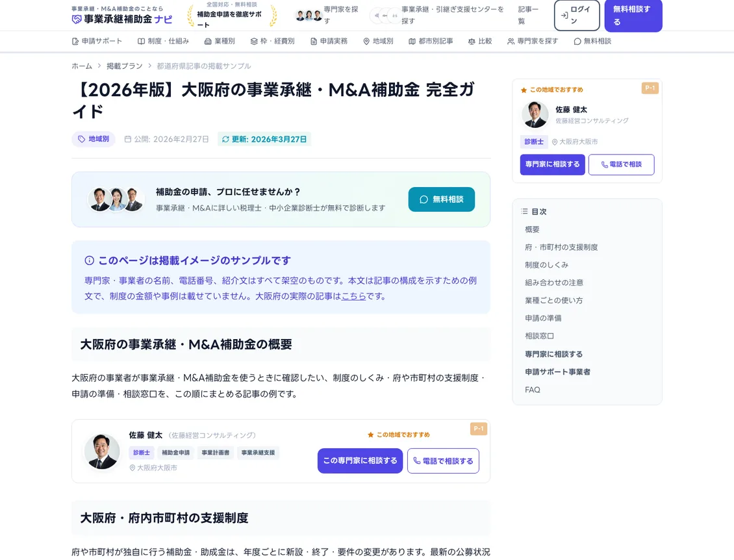Go to ホーム breadcrumb

[x=82, y=66]
